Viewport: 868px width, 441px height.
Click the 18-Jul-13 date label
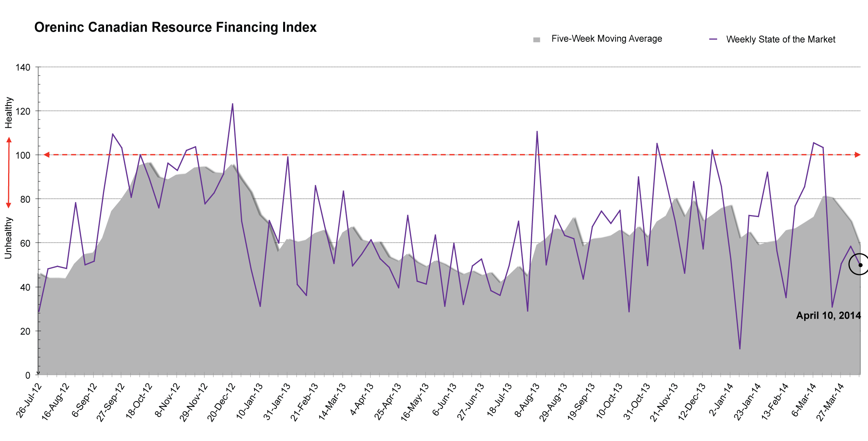click(x=499, y=400)
